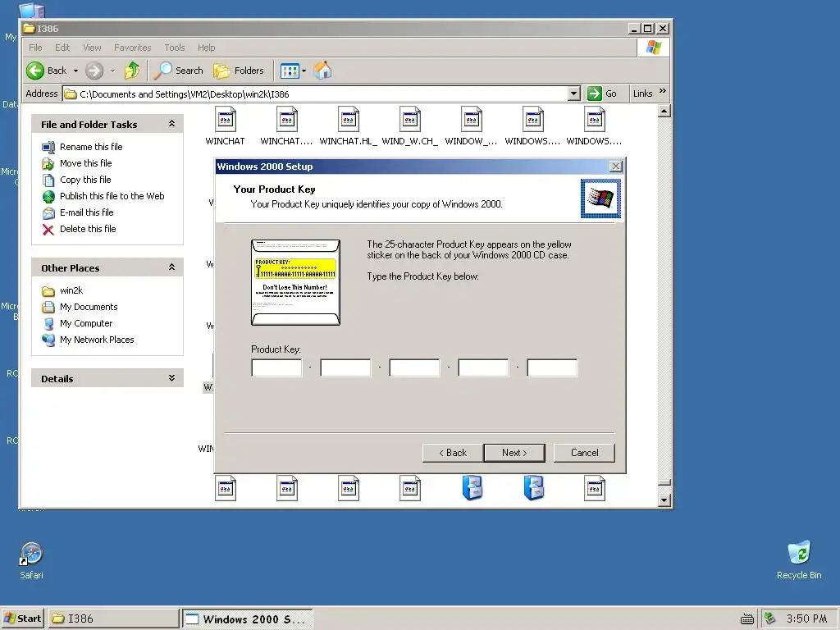Screen dimensions: 840x630
Task: Open the File menu
Action: pyautogui.click(x=35, y=48)
